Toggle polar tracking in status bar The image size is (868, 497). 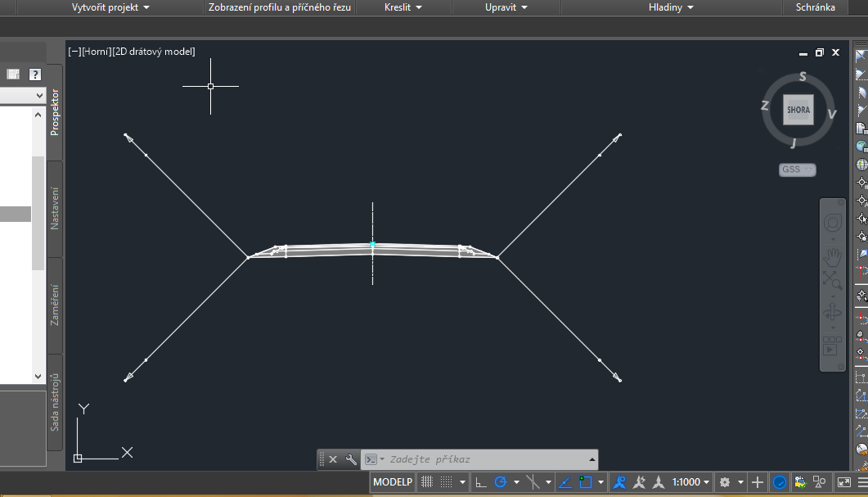[x=501, y=482]
